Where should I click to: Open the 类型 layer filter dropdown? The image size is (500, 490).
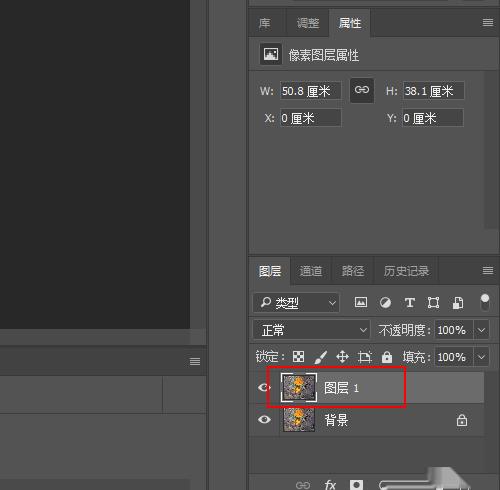click(x=296, y=303)
